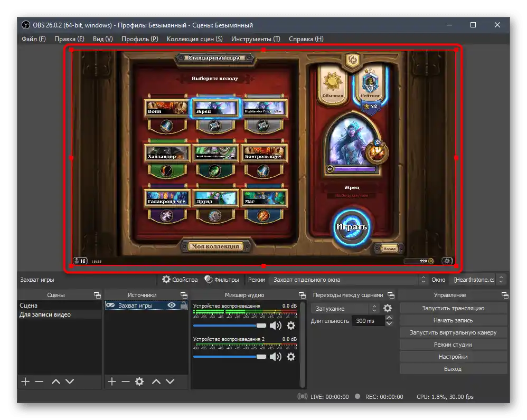Undock the Переходы между сценами panel

[391, 295]
